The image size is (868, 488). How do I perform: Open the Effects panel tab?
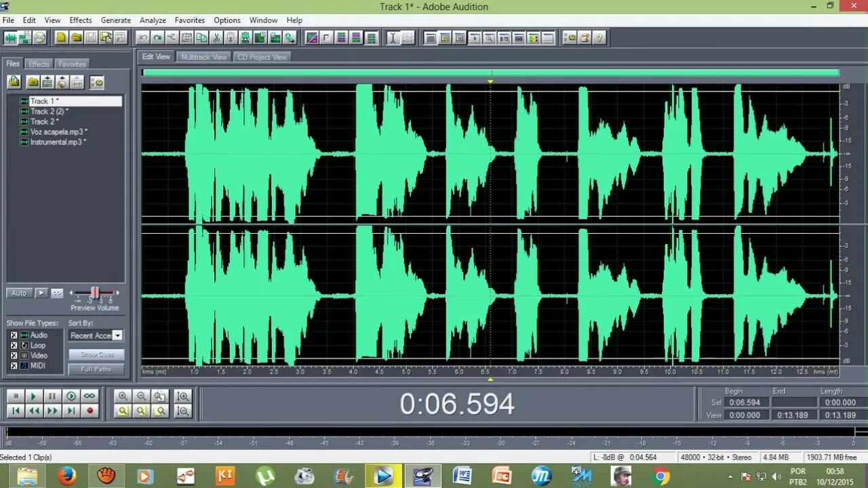click(x=39, y=64)
